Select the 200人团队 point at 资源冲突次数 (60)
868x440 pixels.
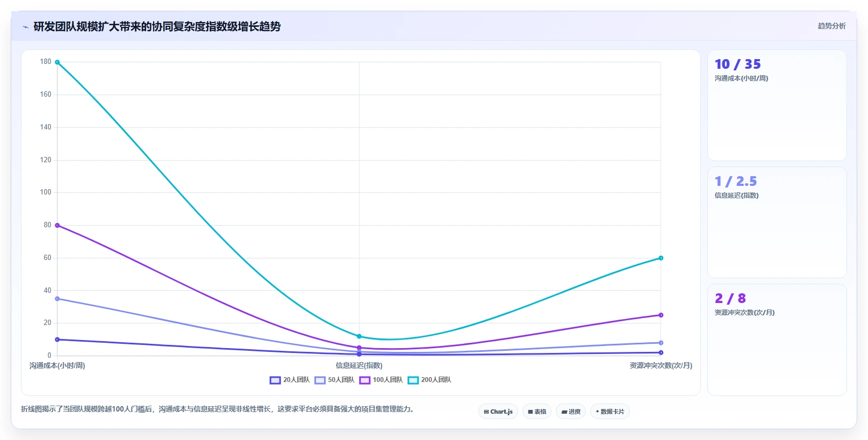pos(661,258)
